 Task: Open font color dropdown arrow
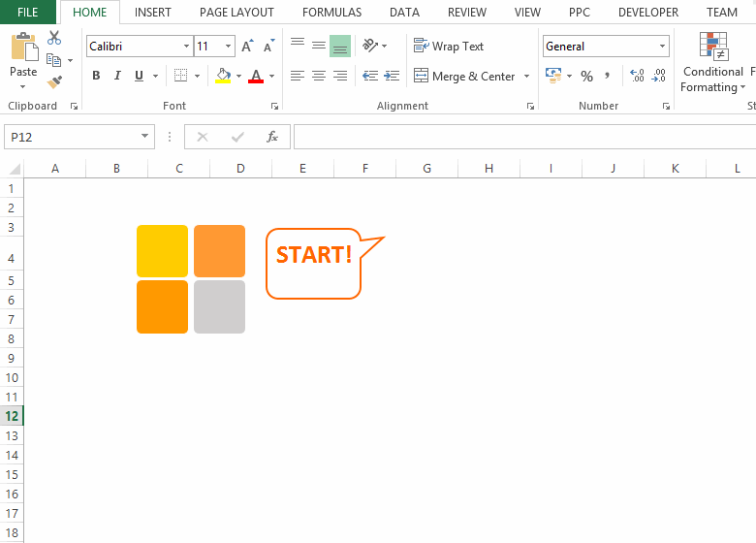272,76
